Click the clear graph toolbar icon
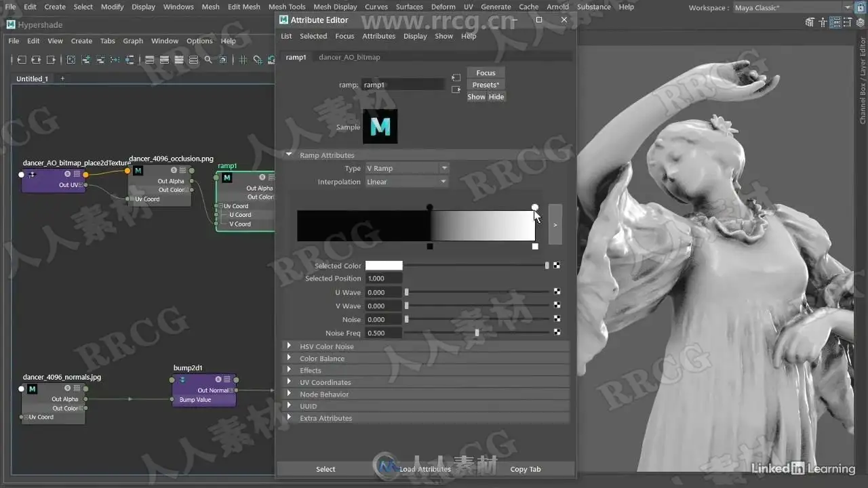The height and width of the screenshot is (488, 868). coord(71,60)
